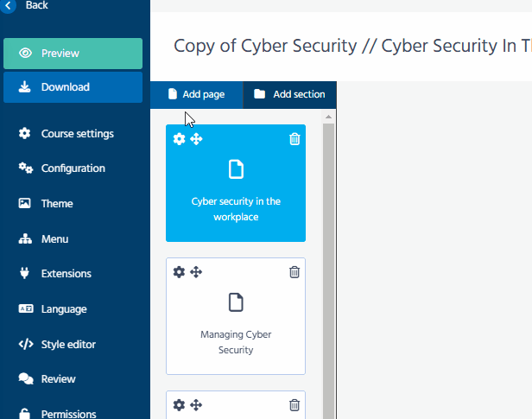The height and width of the screenshot is (419, 532).
Task: Open gear settings on Cyber security workplace page
Action: (x=179, y=139)
